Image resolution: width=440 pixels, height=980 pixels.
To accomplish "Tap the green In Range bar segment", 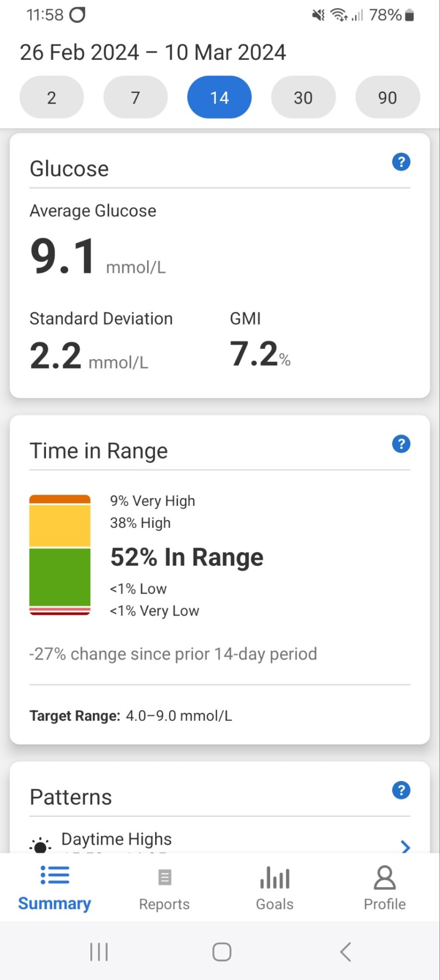I will click(x=60, y=577).
